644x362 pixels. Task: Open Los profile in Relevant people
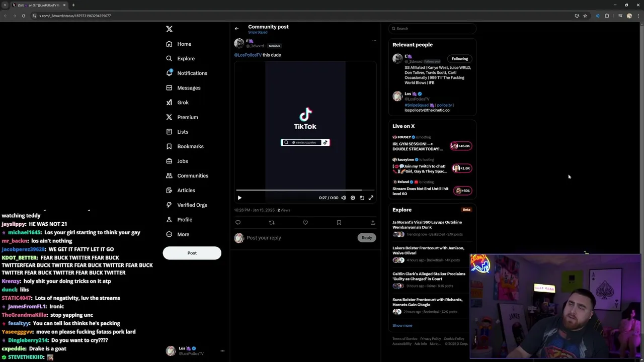point(408,94)
